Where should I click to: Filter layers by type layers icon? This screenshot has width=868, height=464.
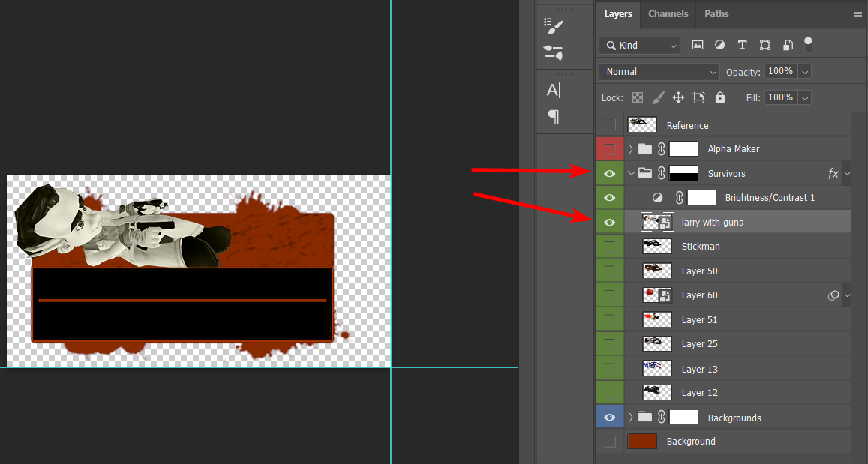(x=743, y=45)
